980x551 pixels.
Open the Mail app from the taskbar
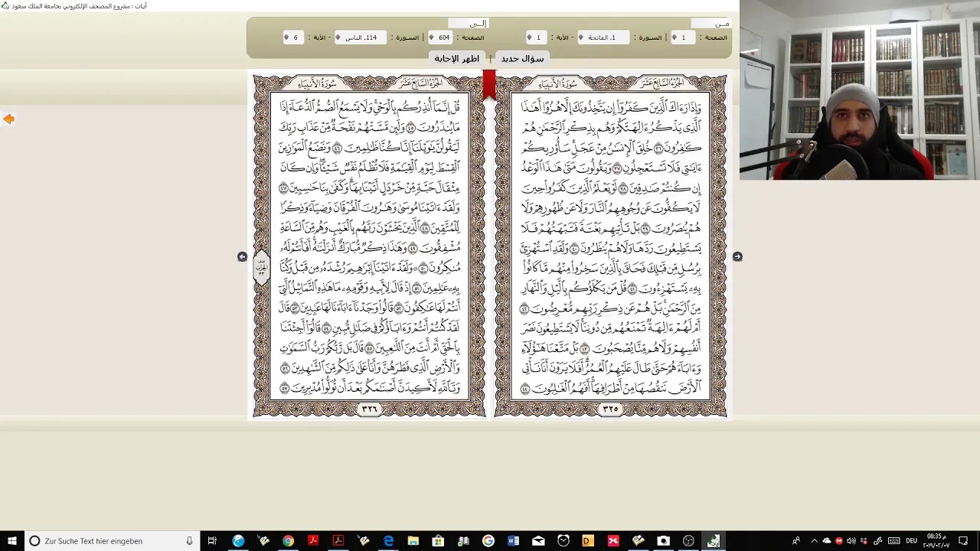pyautogui.click(x=538, y=541)
